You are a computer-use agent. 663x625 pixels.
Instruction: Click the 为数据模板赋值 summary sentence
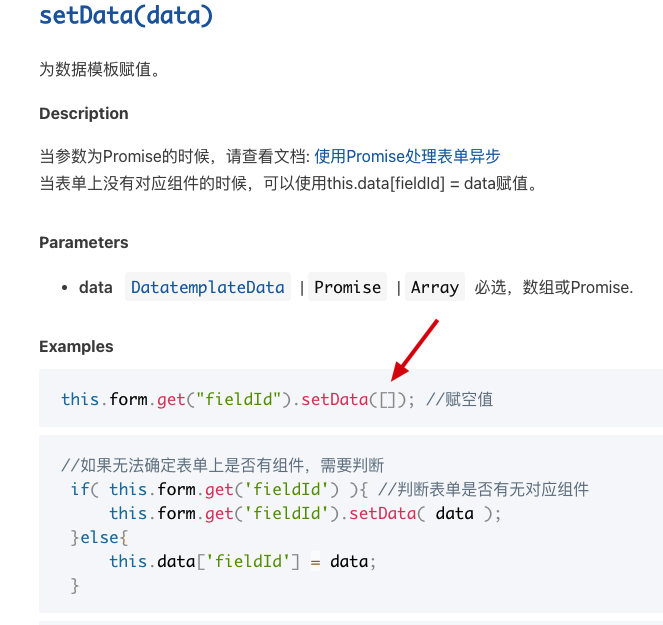tap(100, 70)
